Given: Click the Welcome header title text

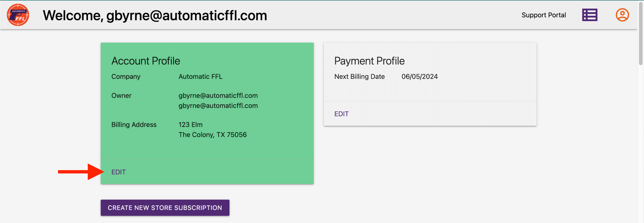Looking at the screenshot, I should (155, 16).
